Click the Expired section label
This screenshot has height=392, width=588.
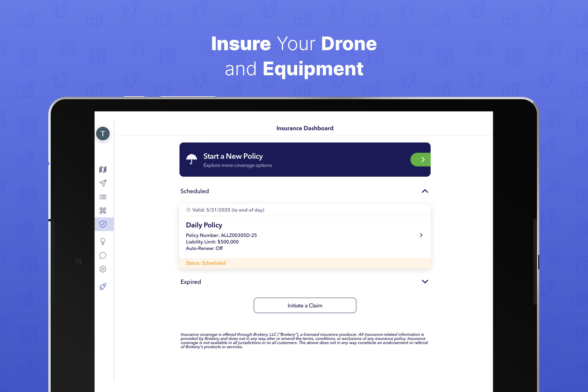191,282
